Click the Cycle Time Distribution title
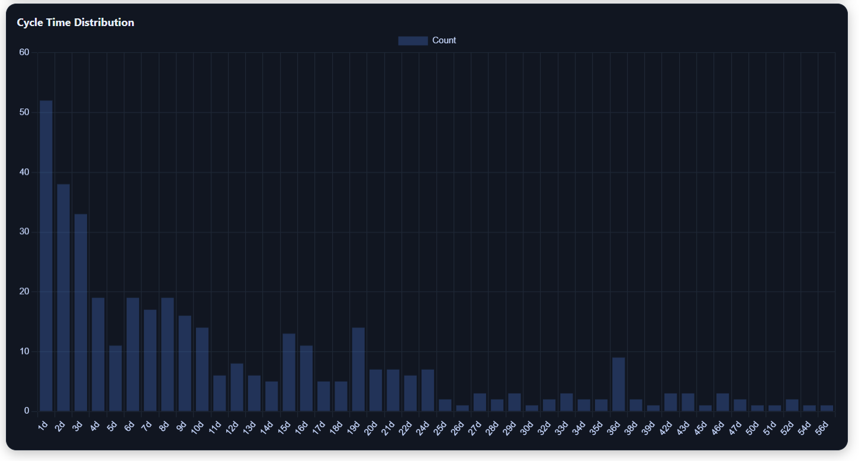 tap(75, 22)
